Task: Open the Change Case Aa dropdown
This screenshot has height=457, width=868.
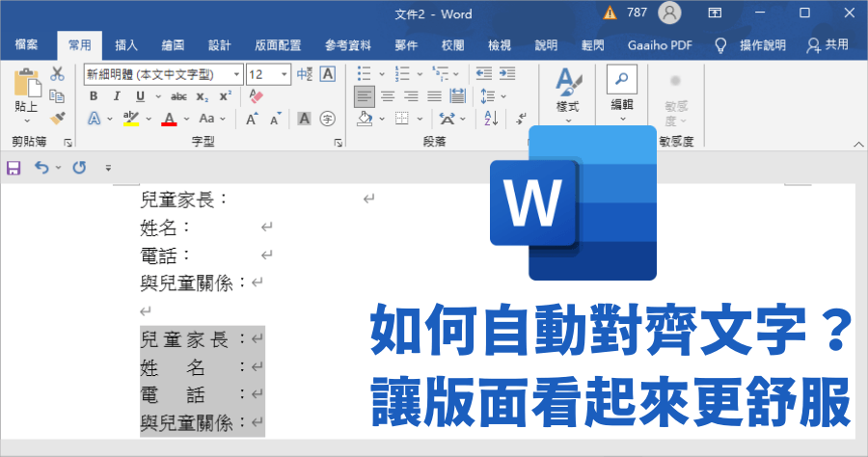Action: pos(212,119)
